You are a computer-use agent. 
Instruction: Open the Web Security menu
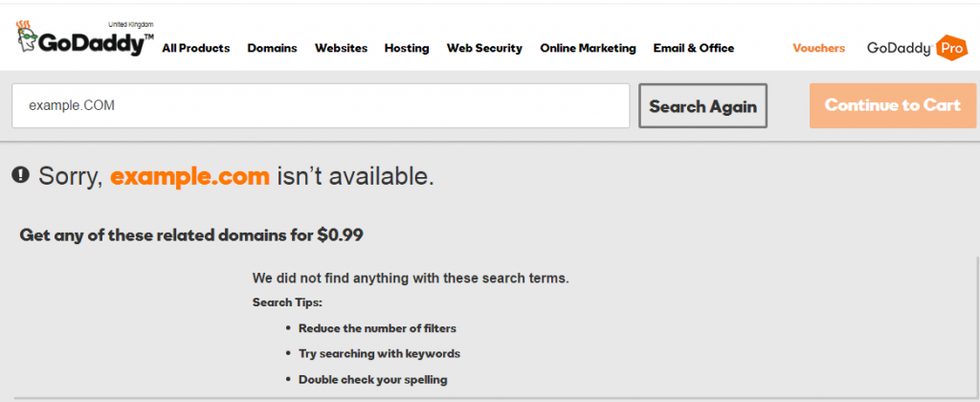(484, 48)
